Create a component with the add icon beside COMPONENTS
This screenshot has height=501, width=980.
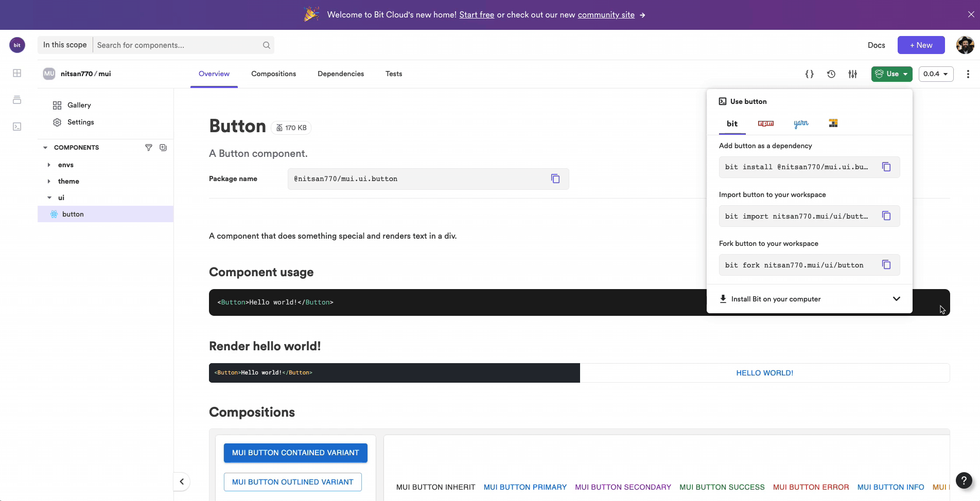pyautogui.click(x=163, y=148)
